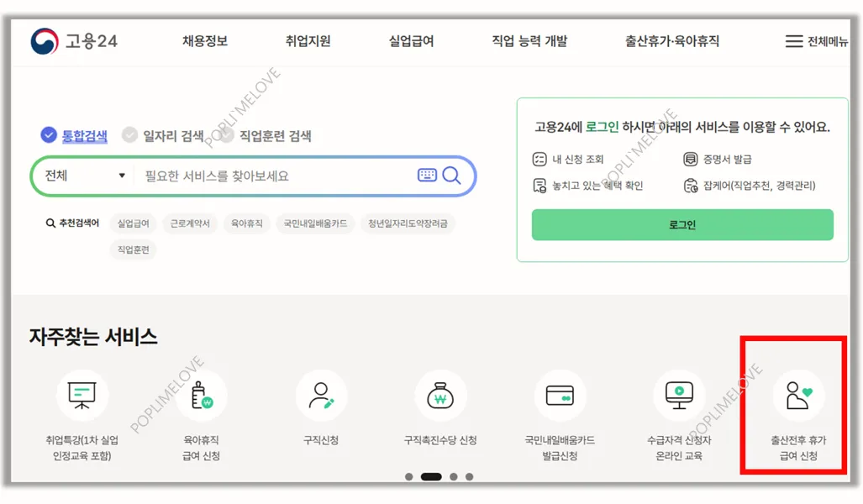Click the 증명서 발급 text
This screenshot has width=863, height=504.
[727, 160]
